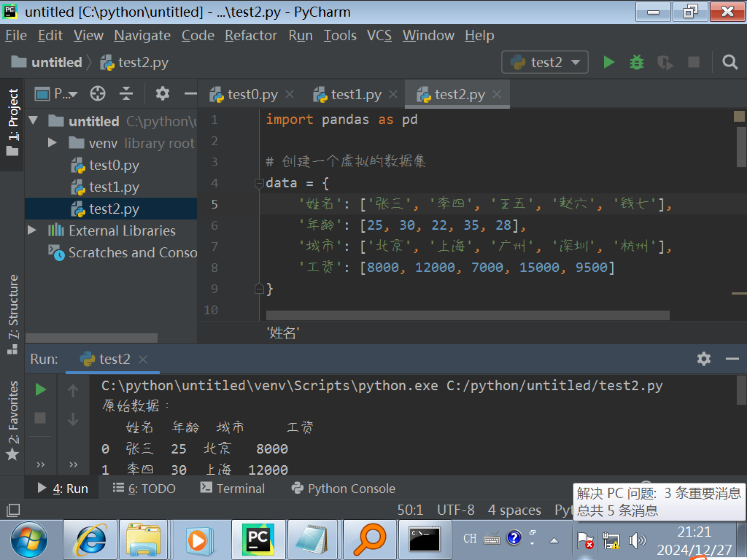The height and width of the screenshot is (560, 747).
Task: Click taskbar clock showing 21:21
Action: tap(694, 540)
